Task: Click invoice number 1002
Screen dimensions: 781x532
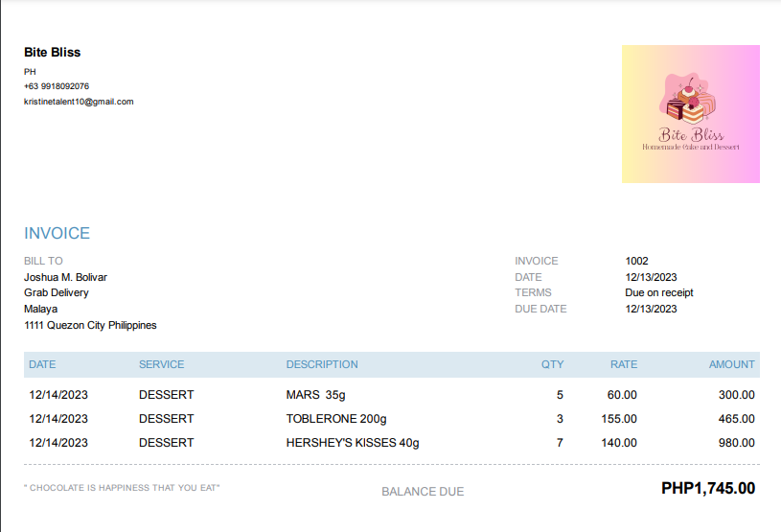Action: click(636, 261)
